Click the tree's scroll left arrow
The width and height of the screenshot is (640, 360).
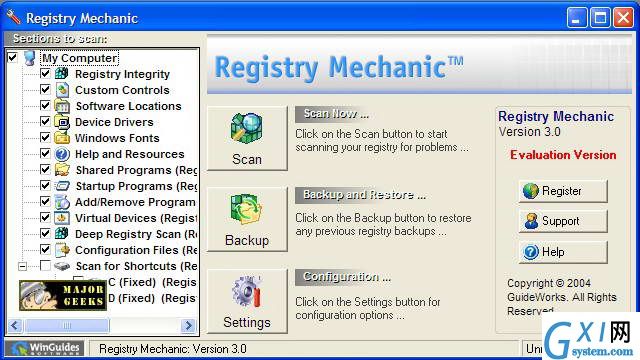click(15, 326)
